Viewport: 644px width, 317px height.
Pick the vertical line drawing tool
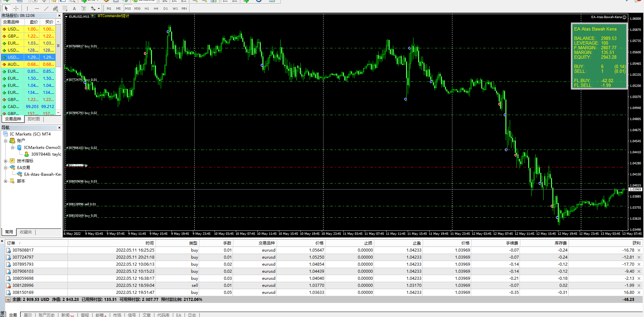[x=28, y=8]
